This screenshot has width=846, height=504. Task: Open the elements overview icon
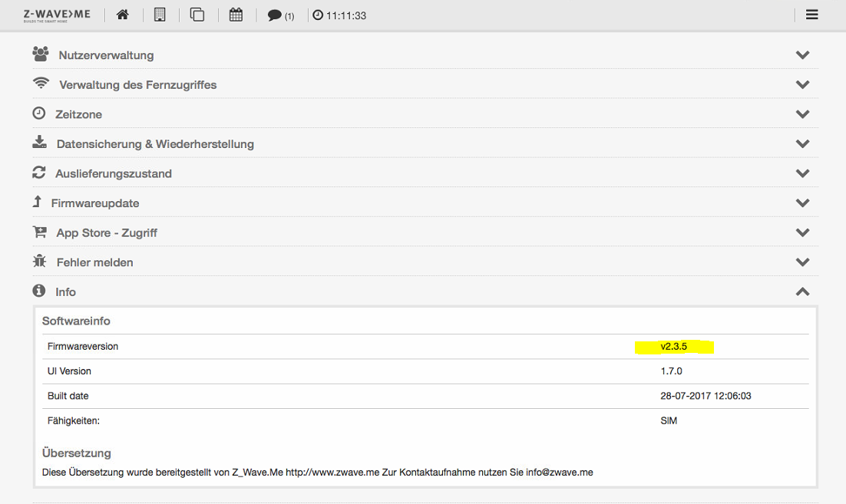coord(197,15)
